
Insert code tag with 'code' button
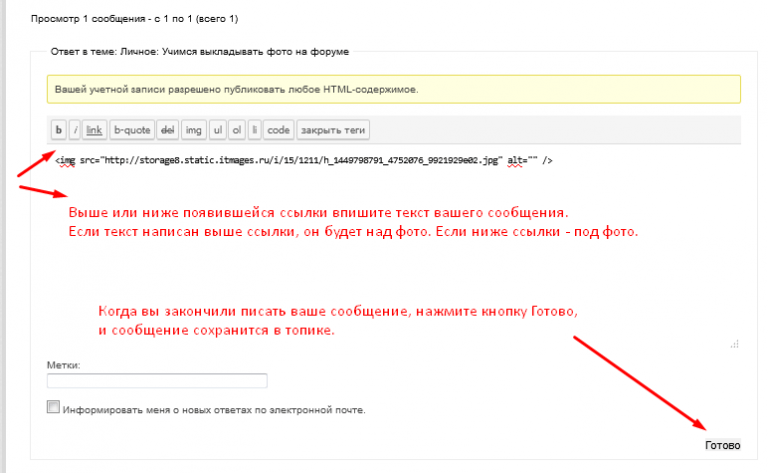click(x=278, y=130)
